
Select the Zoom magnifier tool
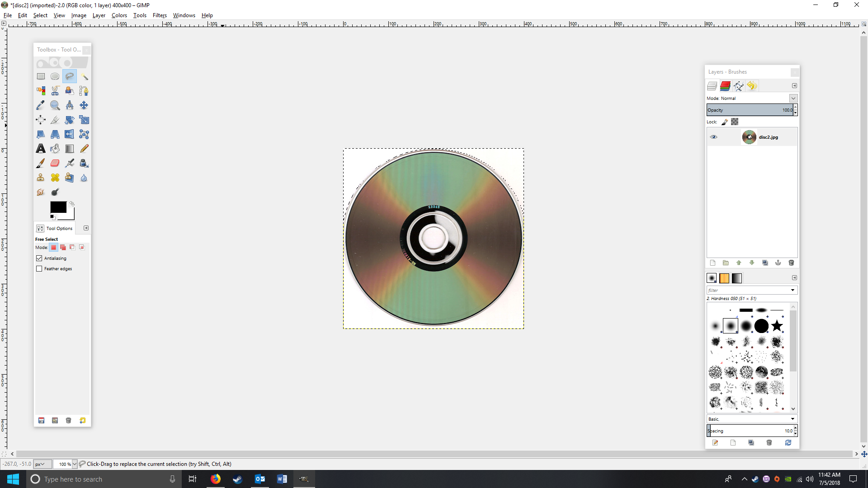[55, 105]
